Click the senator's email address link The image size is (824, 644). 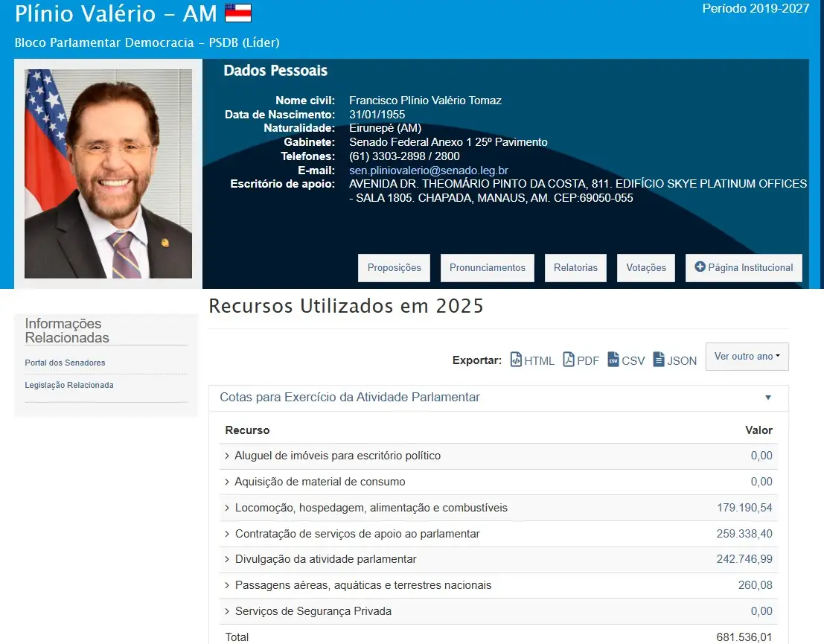[x=428, y=170]
